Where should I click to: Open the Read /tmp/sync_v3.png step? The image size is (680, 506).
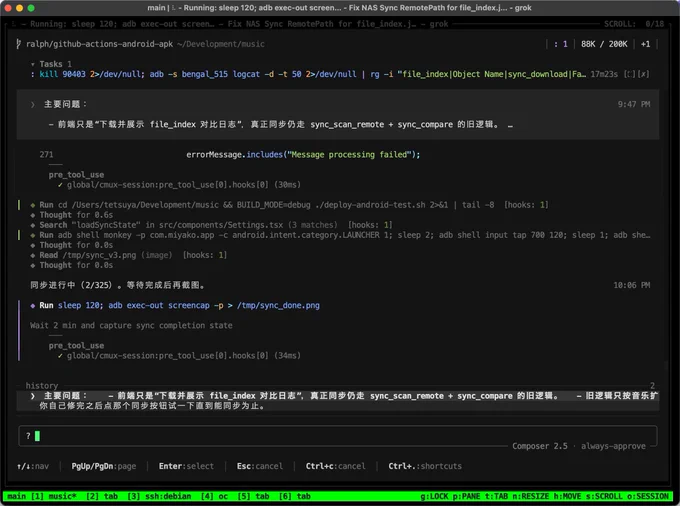click(128, 255)
